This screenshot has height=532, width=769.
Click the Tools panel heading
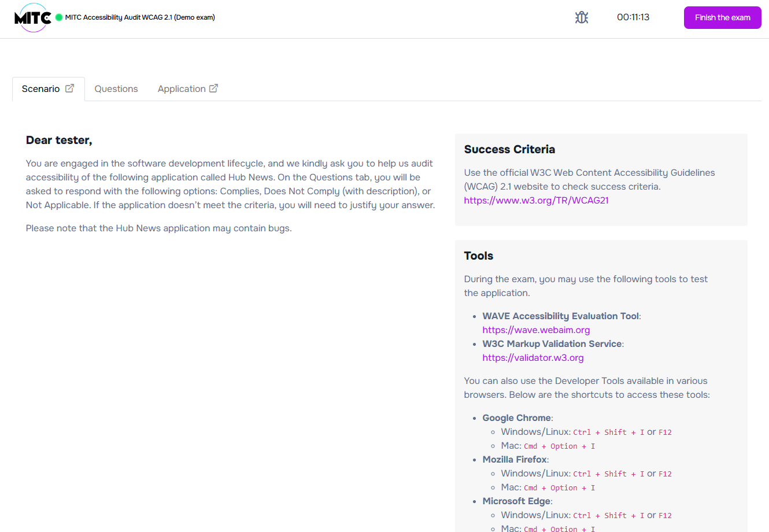[x=478, y=256]
